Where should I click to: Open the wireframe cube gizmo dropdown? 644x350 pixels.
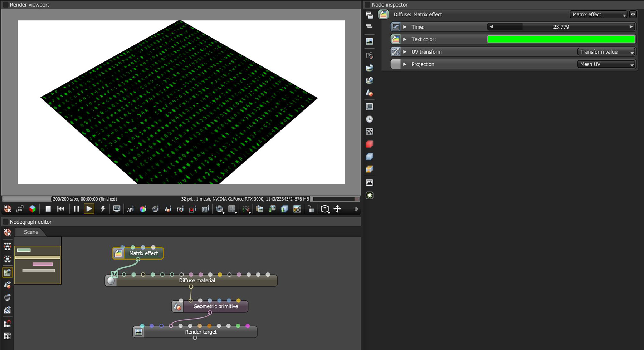pyautogui.click(x=325, y=209)
